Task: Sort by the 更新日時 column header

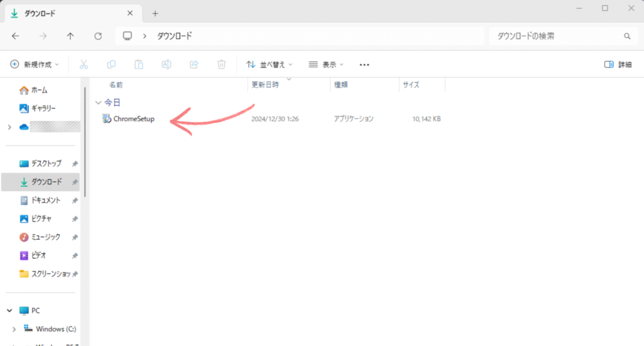Action: [x=265, y=85]
